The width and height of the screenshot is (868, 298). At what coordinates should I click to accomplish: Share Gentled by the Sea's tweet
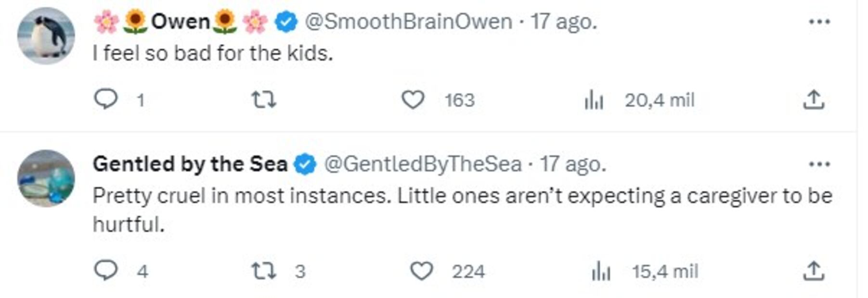click(x=814, y=271)
